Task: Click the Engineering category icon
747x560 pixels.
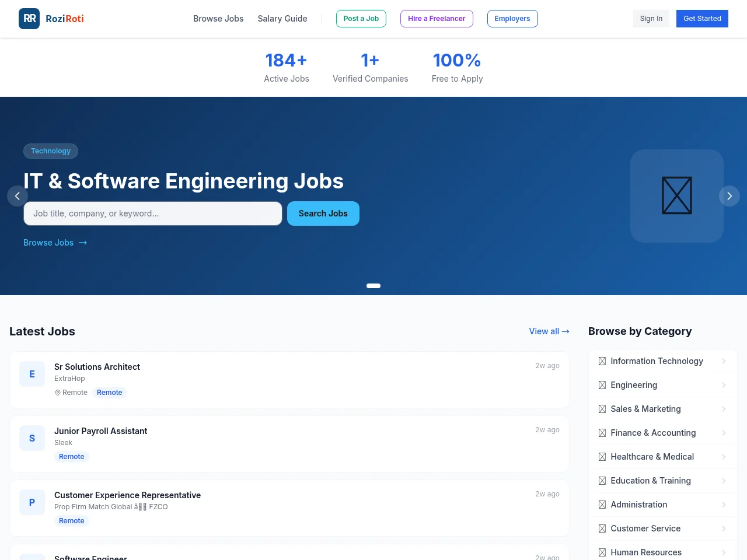Action: pos(602,385)
